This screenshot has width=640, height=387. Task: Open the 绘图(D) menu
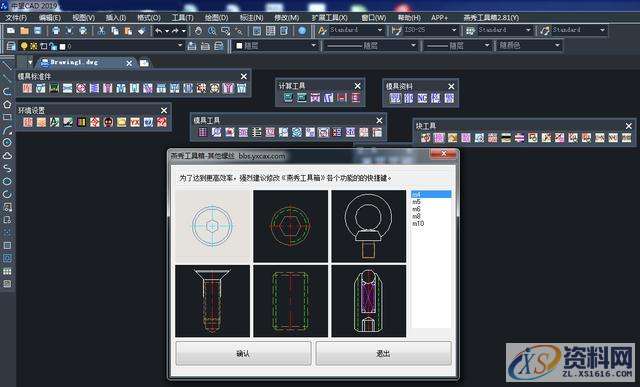(x=216, y=18)
